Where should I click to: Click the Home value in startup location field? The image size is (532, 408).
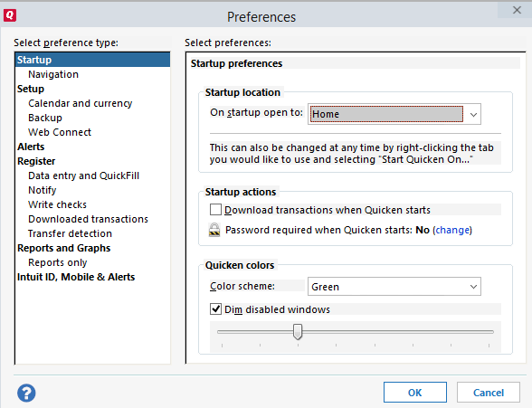pos(386,114)
